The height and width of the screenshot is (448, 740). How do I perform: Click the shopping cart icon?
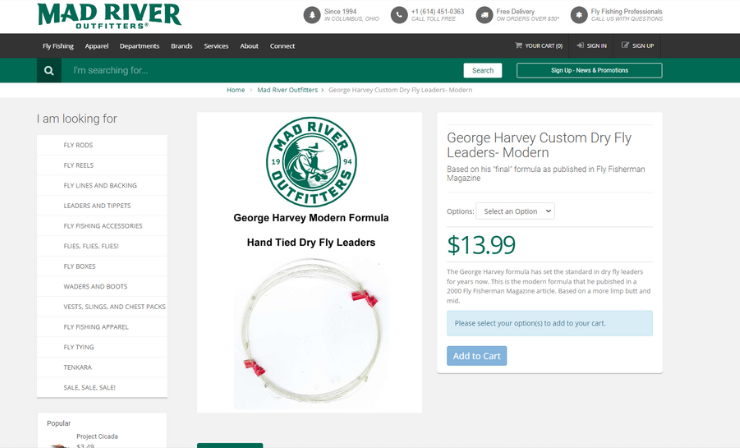tap(519, 45)
